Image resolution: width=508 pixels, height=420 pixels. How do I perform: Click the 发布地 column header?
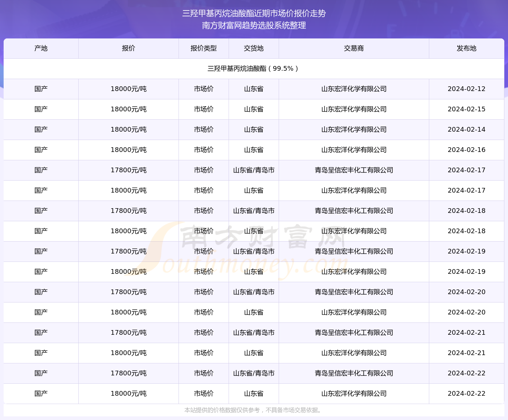coord(466,48)
